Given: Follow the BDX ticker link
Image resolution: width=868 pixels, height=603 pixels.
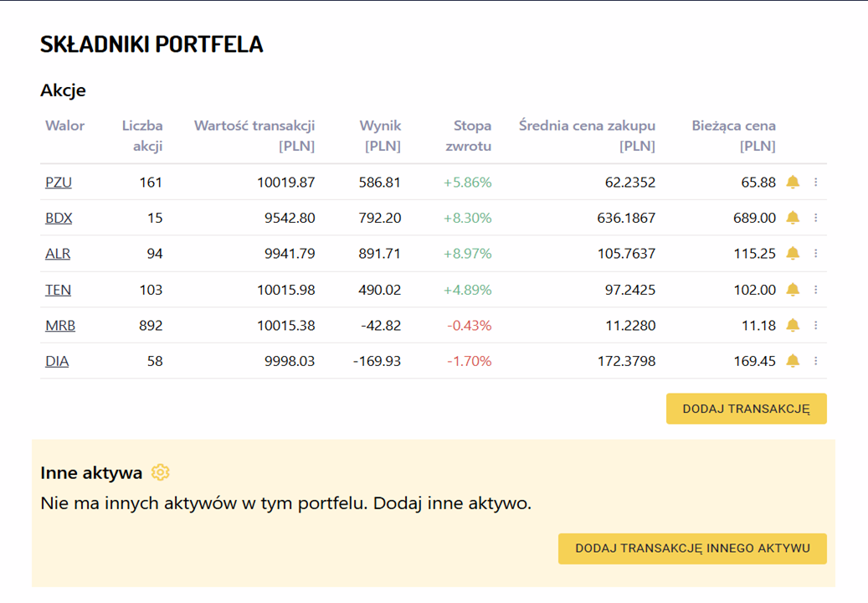Looking at the screenshot, I should pos(59,218).
